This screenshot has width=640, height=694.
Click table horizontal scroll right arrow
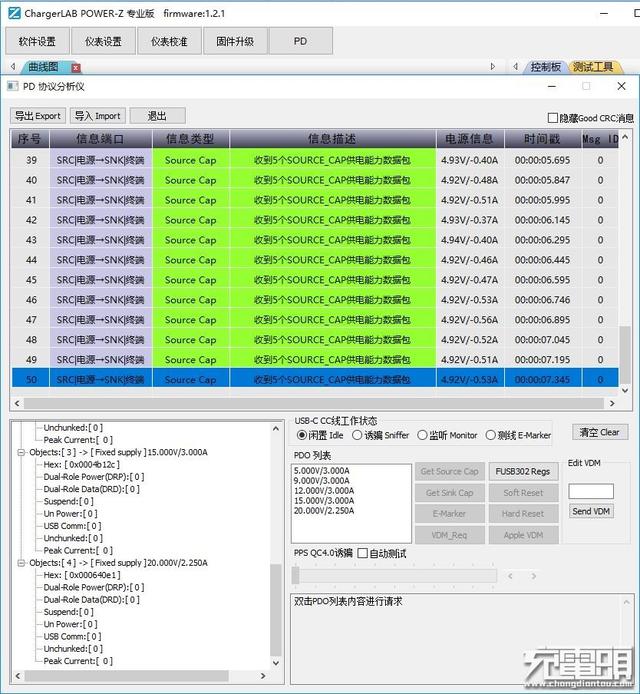612,403
